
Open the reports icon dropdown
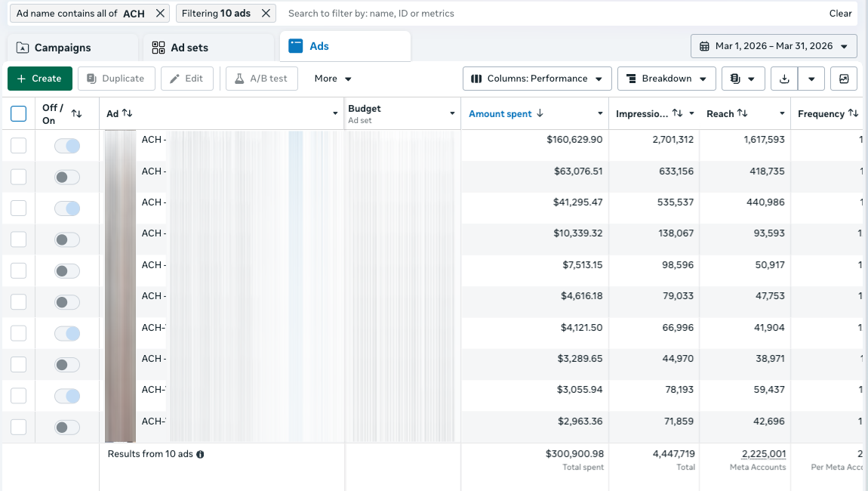click(743, 79)
